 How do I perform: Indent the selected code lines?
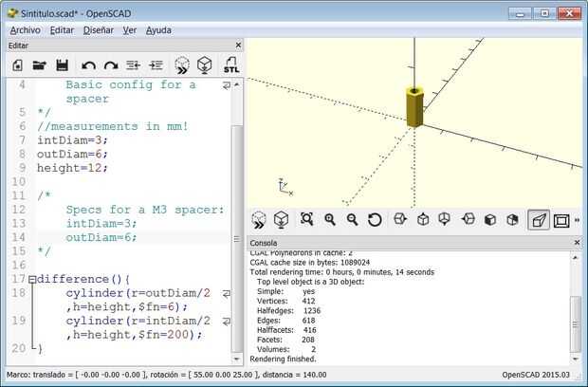coord(156,65)
